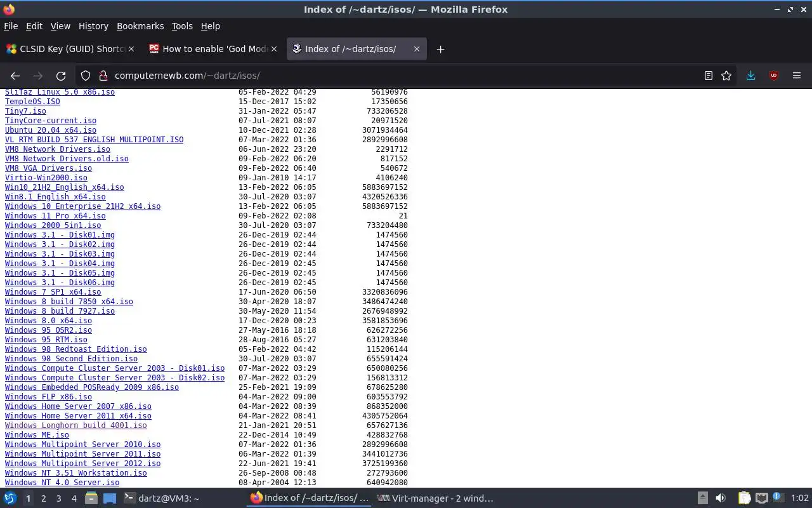Click the Windows_ME.iso link
The image size is (812, 508).
(37, 435)
